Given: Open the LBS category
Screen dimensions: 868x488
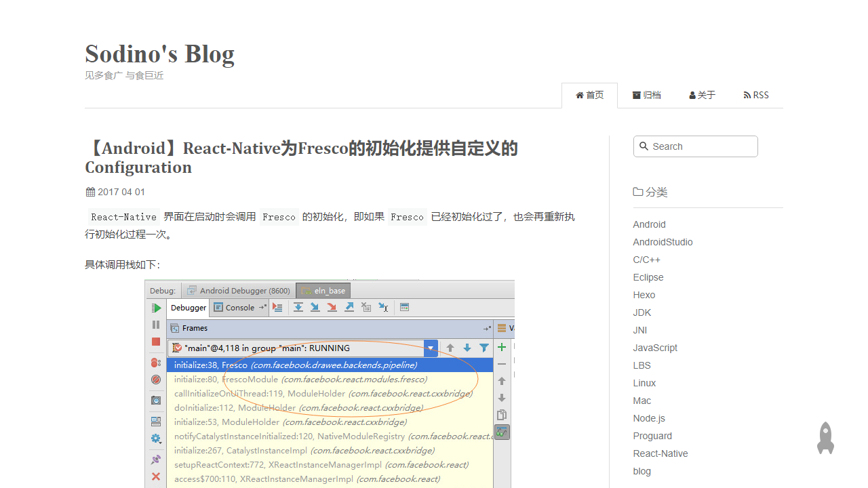Looking at the screenshot, I should click(642, 365).
